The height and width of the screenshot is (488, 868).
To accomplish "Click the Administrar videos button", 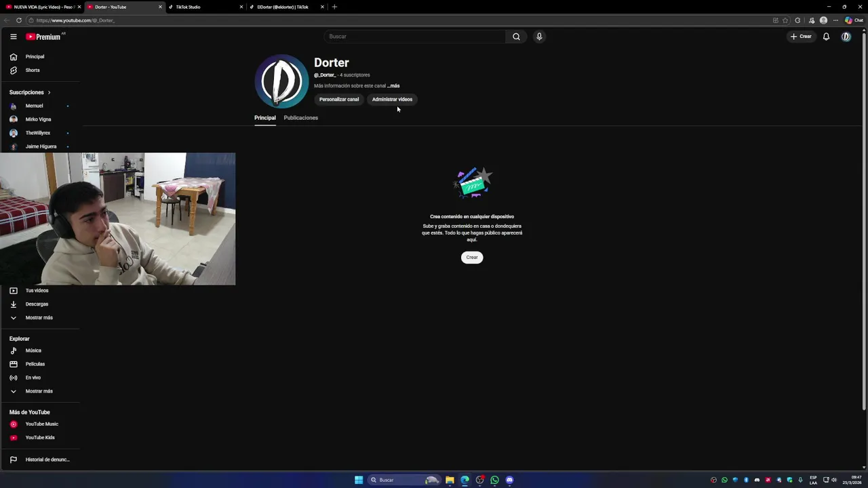I will pos(392,100).
